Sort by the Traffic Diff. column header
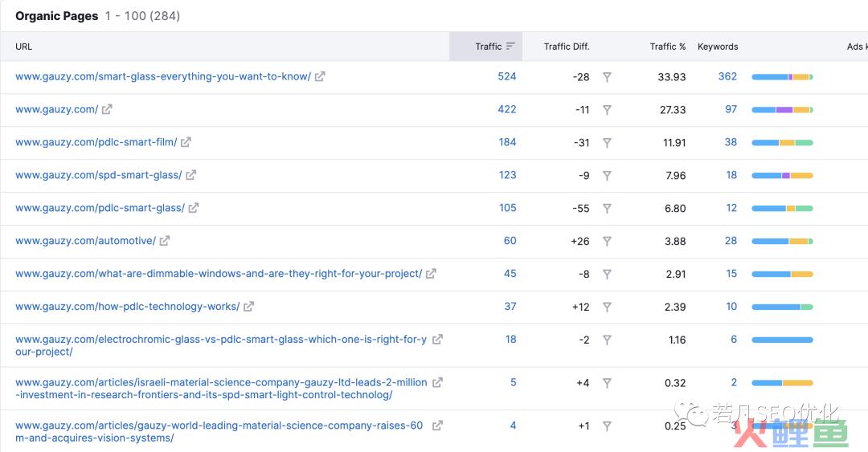The width and height of the screenshot is (868, 452). point(567,47)
